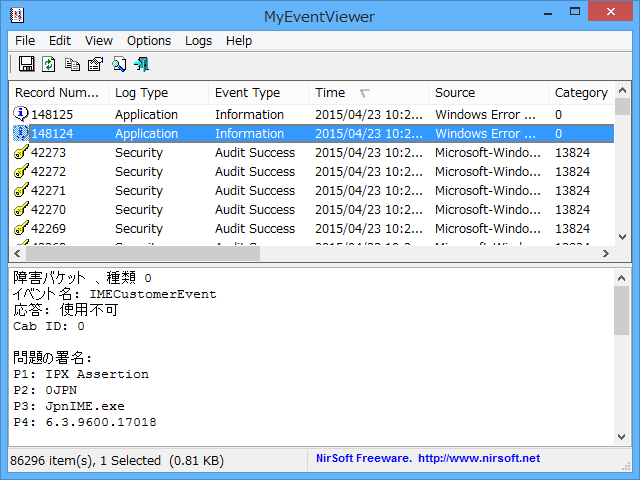The width and height of the screenshot is (640, 480).
Task: Click the Save Selected Items toolbar icon
Action: (x=27, y=64)
